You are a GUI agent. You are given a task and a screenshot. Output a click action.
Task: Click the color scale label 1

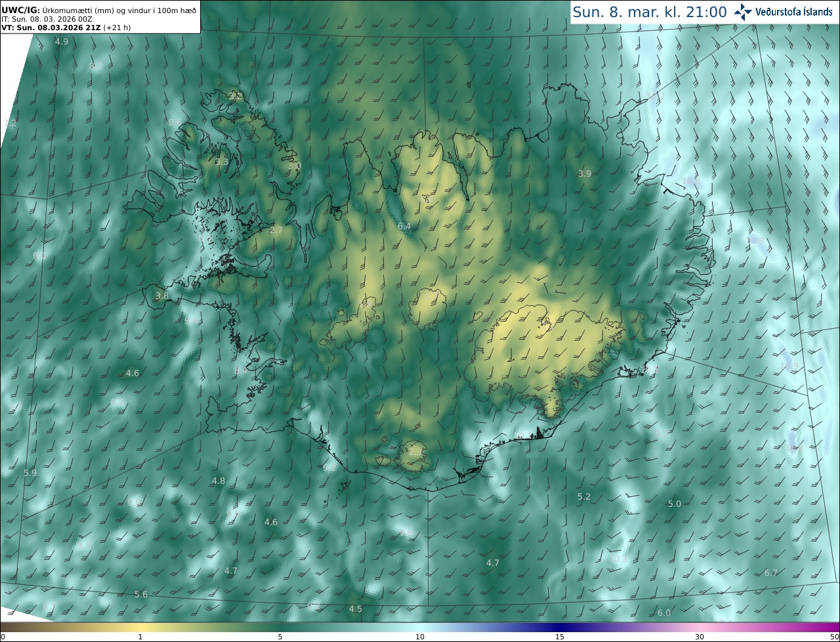[x=140, y=637]
